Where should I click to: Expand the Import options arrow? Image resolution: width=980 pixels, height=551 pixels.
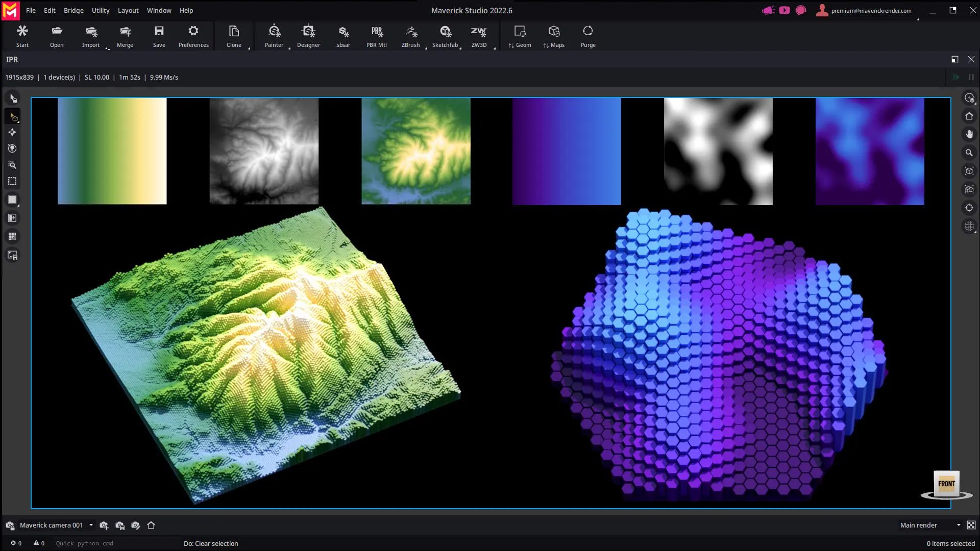coord(108,48)
